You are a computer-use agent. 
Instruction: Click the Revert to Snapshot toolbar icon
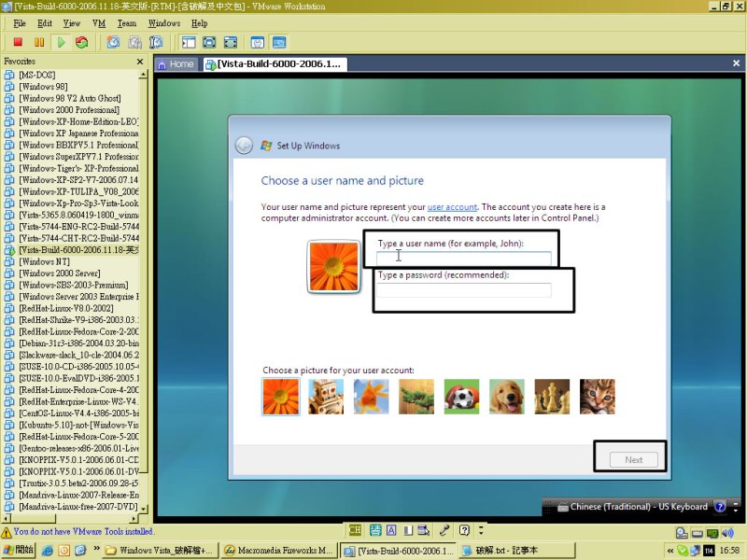pyautogui.click(x=134, y=42)
